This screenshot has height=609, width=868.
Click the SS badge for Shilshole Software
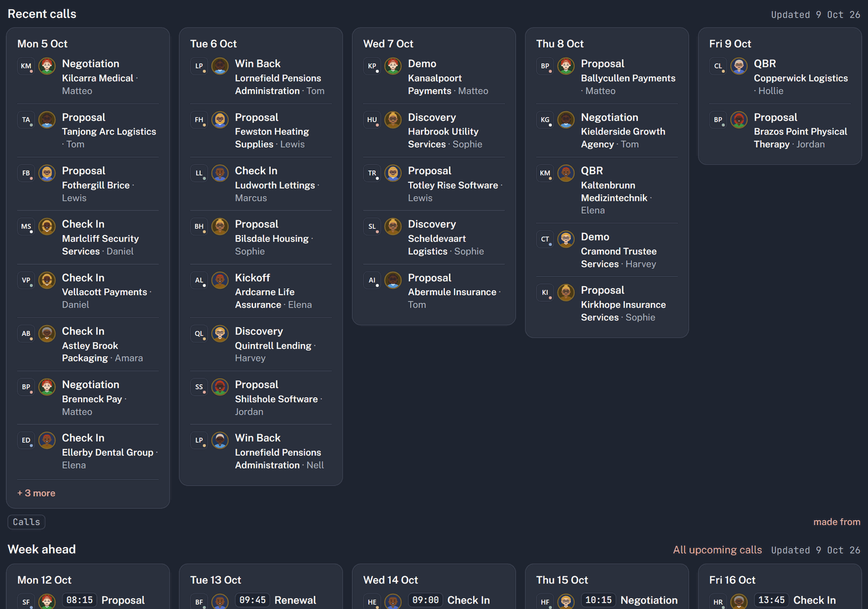199,388
